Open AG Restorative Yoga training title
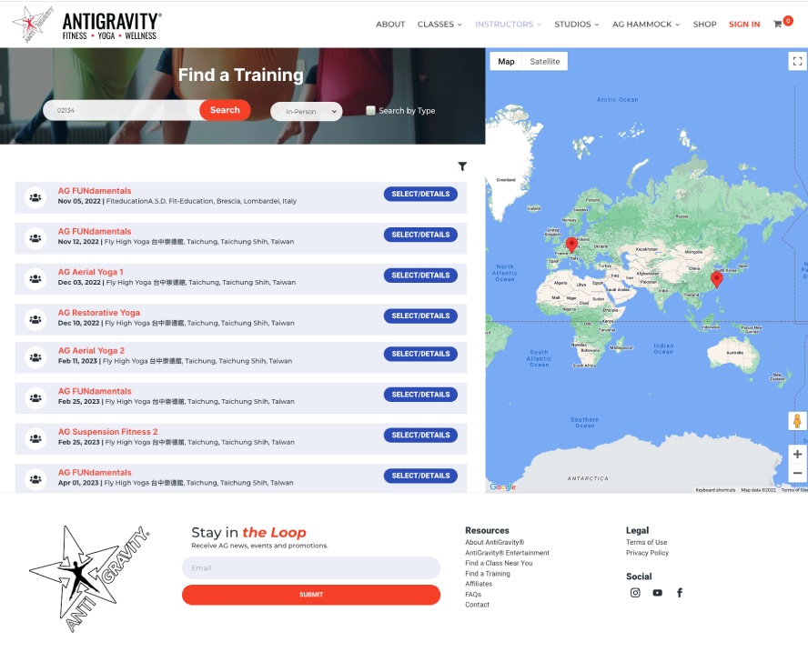Screen dimensions: 808x672 click(x=99, y=313)
